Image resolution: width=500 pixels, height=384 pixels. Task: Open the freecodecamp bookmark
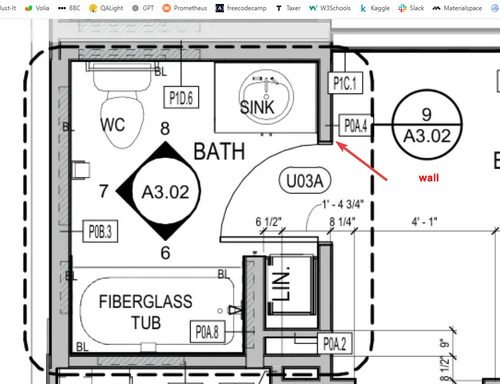click(x=241, y=8)
